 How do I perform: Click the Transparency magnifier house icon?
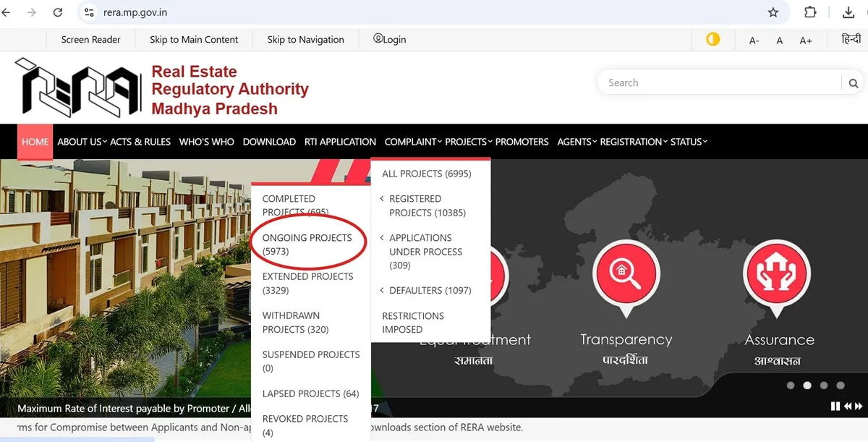pyautogui.click(x=624, y=273)
